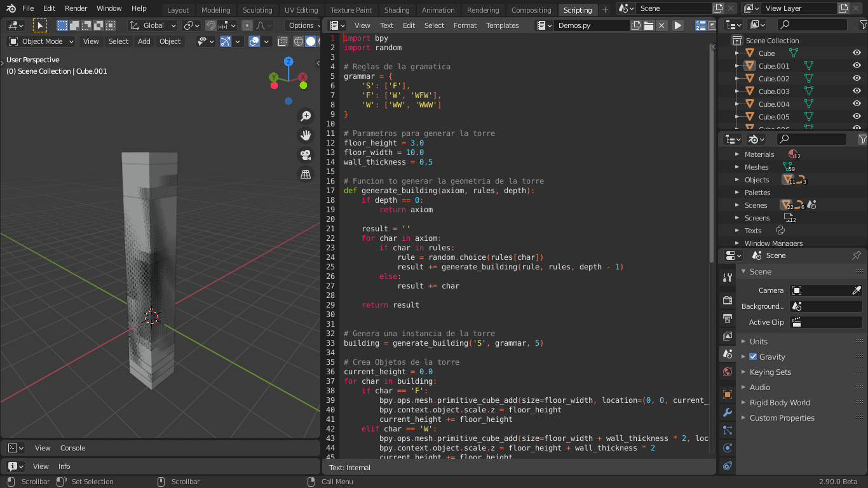The height and width of the screenshot is (488, 868).
Task: Open the Tool properties tab icon
Action: pos(728,278)
